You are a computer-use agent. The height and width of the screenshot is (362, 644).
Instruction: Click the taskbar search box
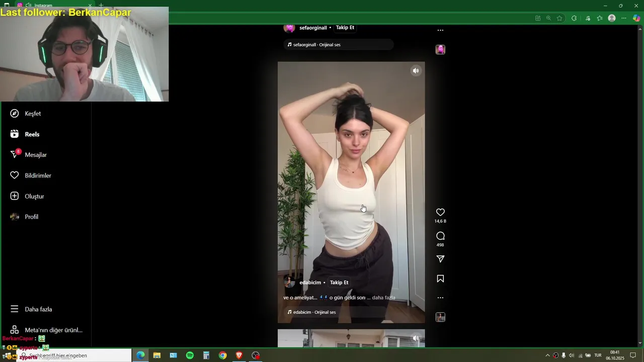(74, 355)
